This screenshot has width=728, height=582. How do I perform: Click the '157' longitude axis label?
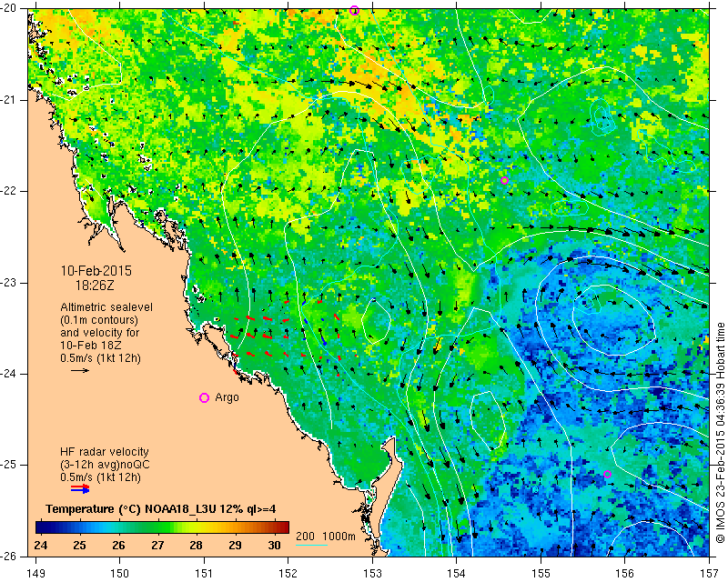[x=710, y=574]
